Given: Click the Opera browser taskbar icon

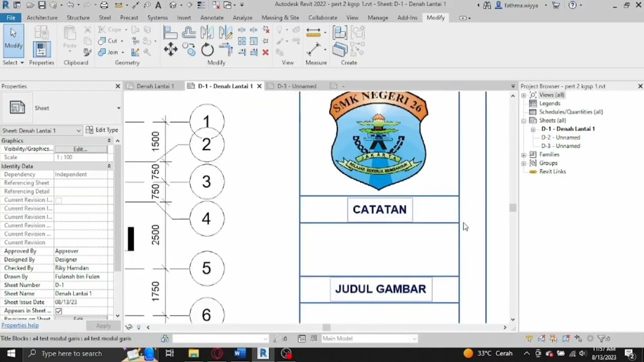Looking at the screenshot, I should pyautogui.click(x=217, y=353).
